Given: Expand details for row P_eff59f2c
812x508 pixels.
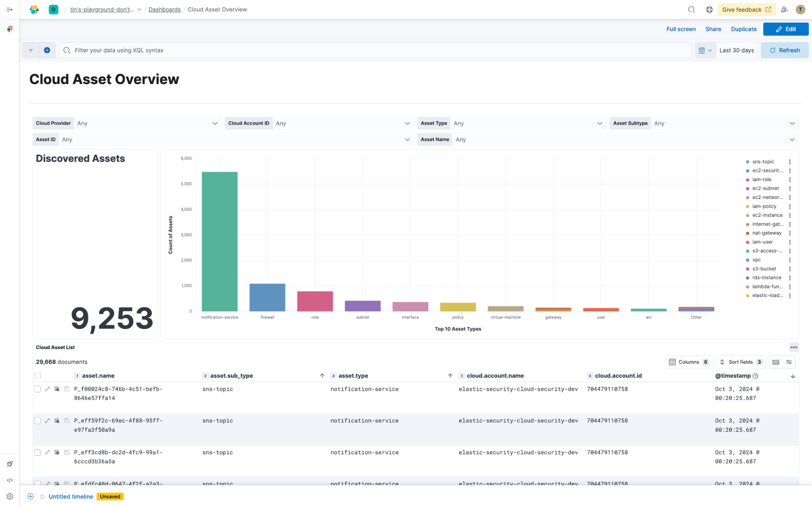Looking at the screenshot, I should 47,421.
